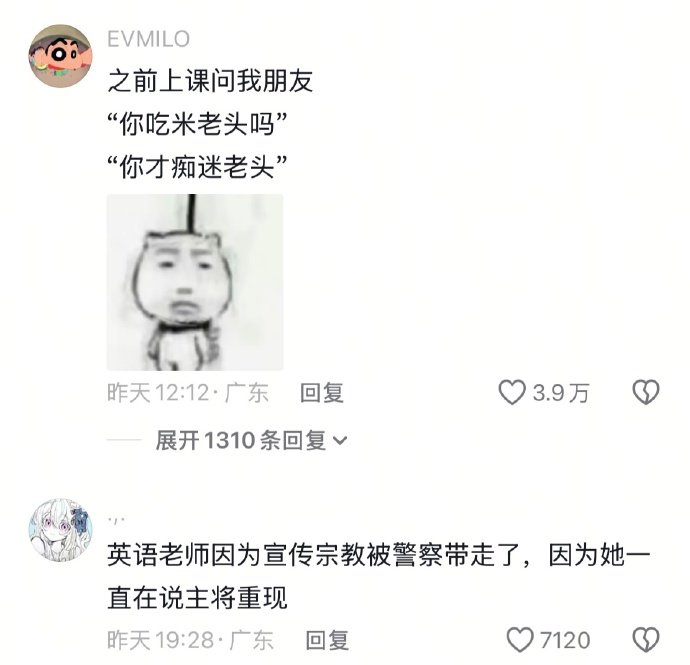
Task: Tap the 3.9万 like count
Action: tap(561, 393)
